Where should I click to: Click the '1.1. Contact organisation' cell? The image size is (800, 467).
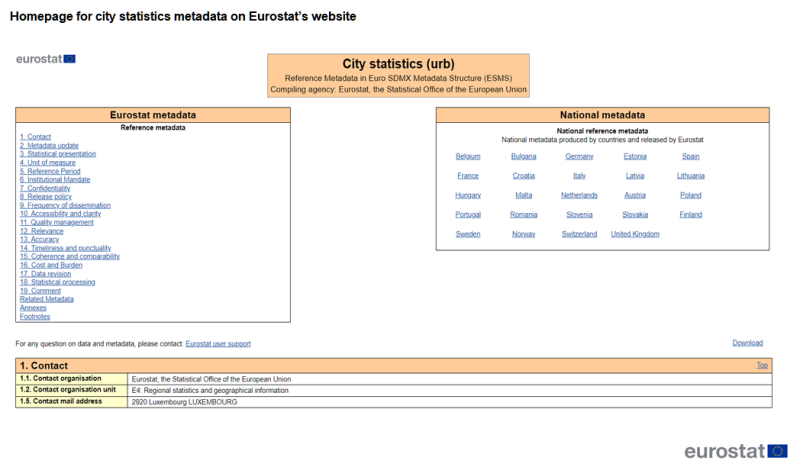pos(71,379)
